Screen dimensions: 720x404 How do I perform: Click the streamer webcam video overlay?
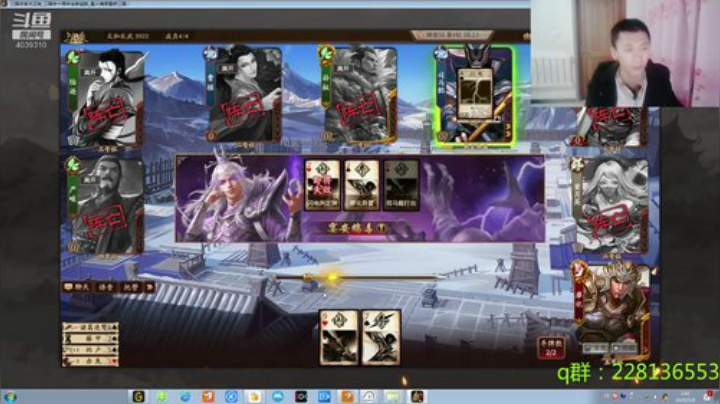point(625,54)
